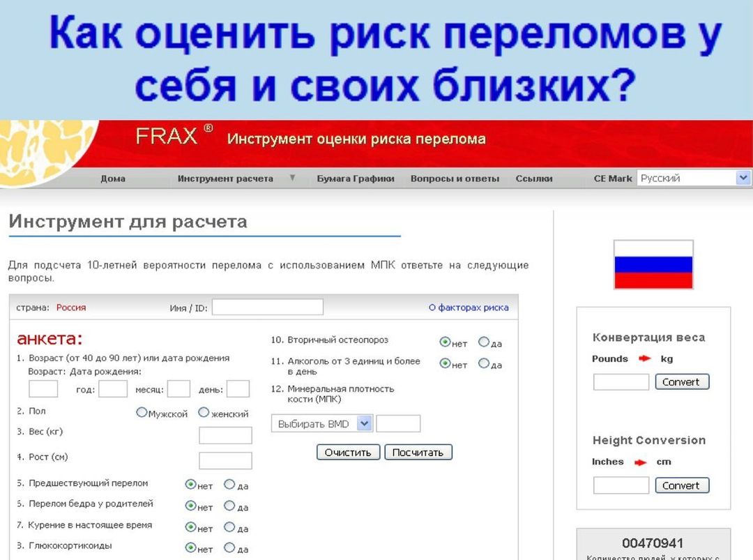
Task: Open the О факторах риска link
Action: 469,308
